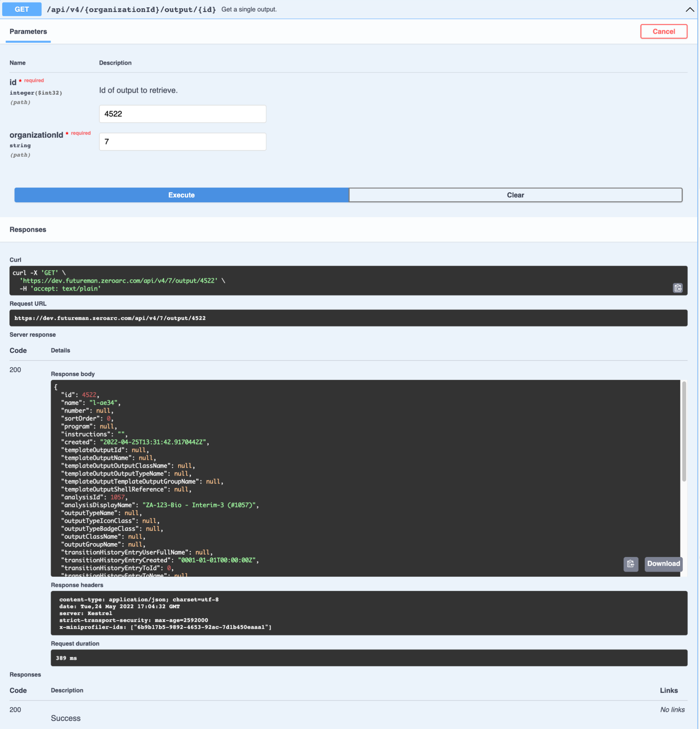Click the "name": "l-ae34" line
The width and height of the screenshot is (700, 729).
[x=91, y=403]
